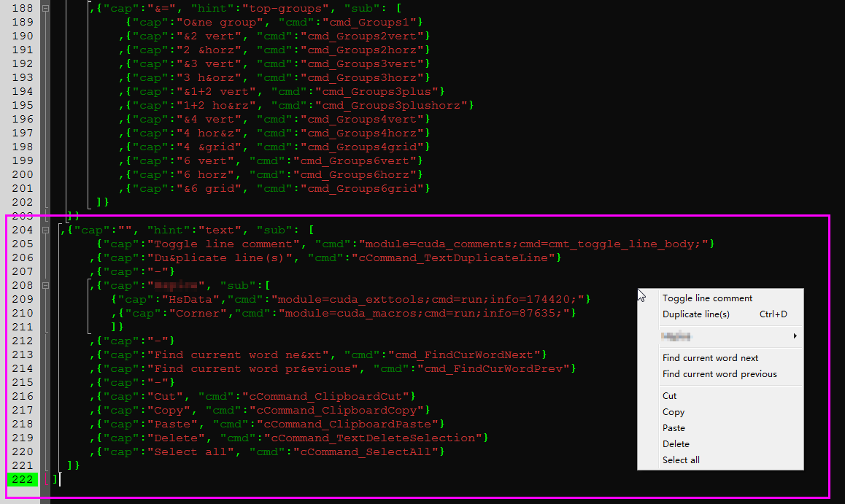Viewport: 845px width, 504px height.
Task: Click Paste in the context menu
Action: tap(674, 428)
